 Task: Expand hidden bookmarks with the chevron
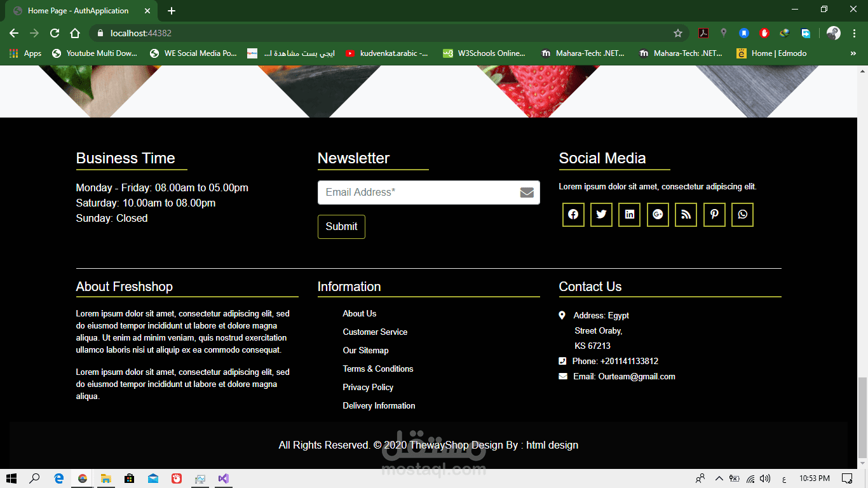click(x=855, y=53)
